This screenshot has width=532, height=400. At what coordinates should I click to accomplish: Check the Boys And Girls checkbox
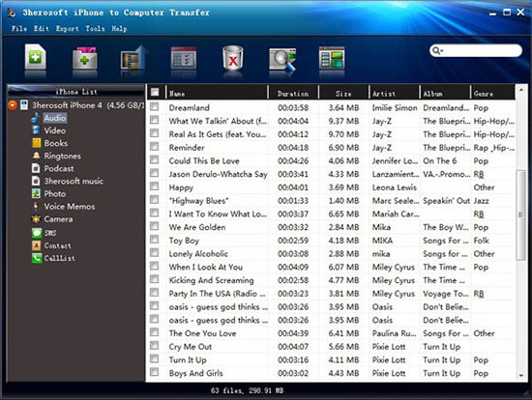(155, 372)
